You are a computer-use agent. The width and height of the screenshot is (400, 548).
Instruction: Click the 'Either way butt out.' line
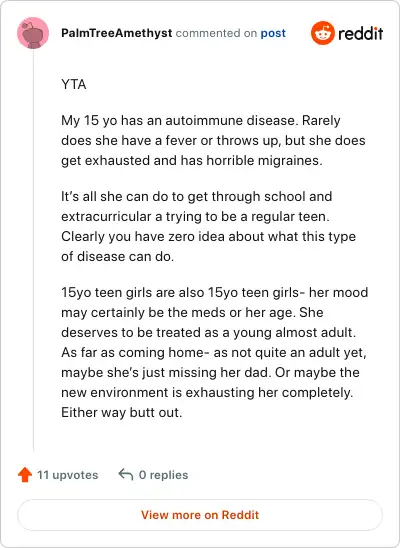click(x=122, y=413)
